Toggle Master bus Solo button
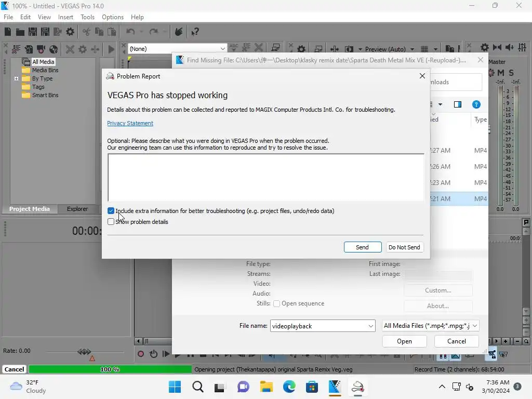The image size is (532, 399). coord(511,73)
